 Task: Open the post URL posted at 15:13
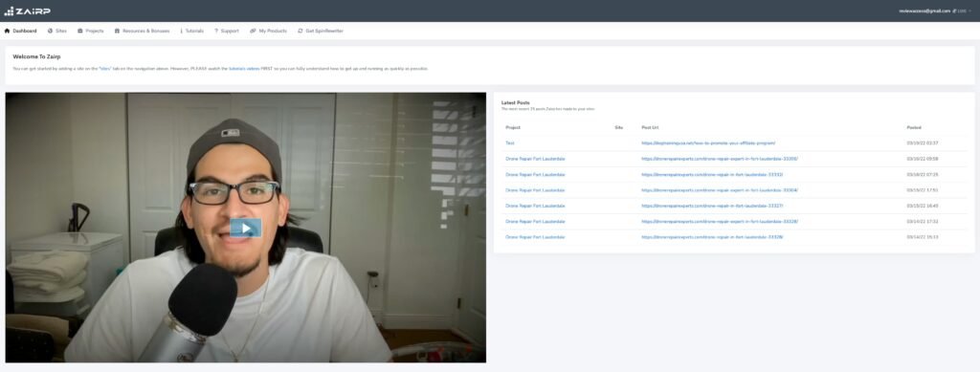click(x=712, y=236)
